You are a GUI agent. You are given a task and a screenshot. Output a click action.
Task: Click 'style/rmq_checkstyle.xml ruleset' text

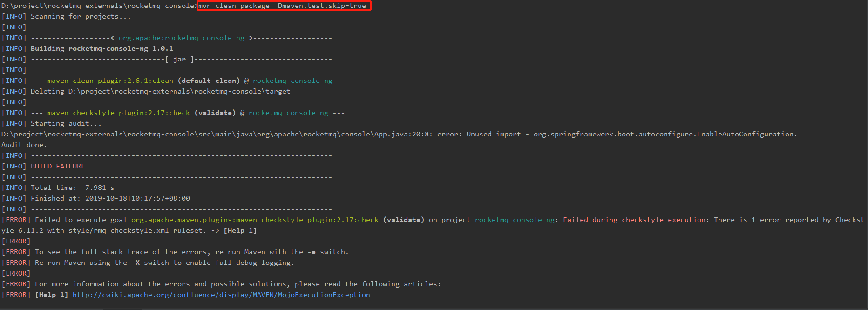coord(136,230)
